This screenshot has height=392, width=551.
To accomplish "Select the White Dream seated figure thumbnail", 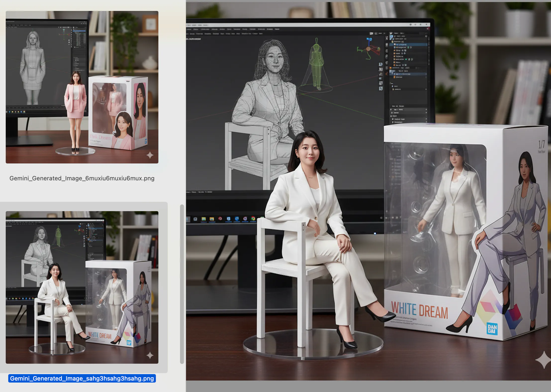I will 82,287.
